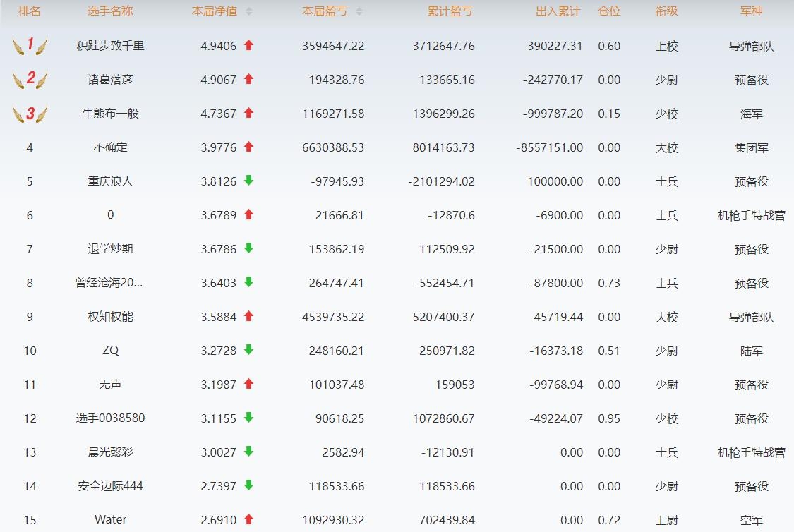794x532 pixels.
Task: Sort by 本届净值 using sort arrows
Action: pyautogui.click(x=248, y=12)
